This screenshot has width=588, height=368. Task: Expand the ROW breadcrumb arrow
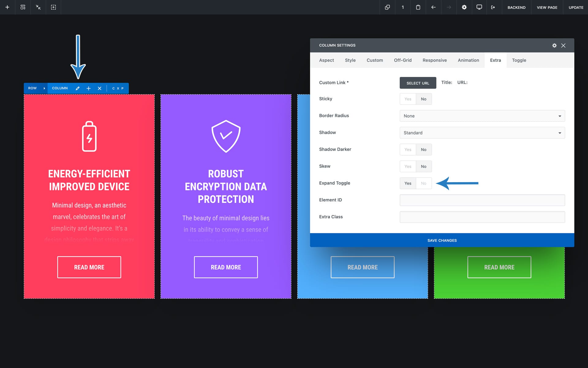(x=44, y=88)
